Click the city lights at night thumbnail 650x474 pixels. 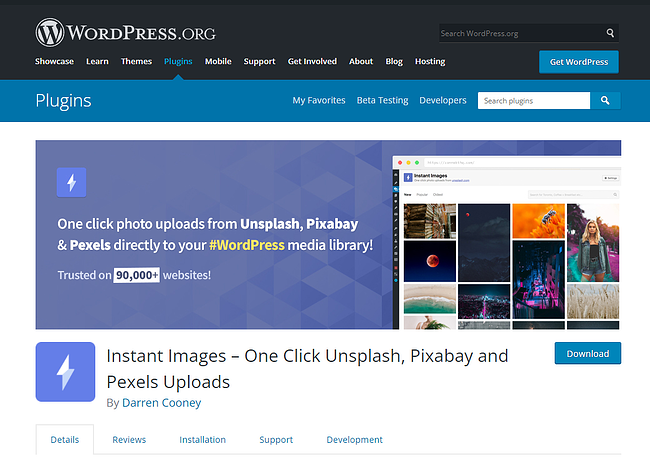tap(484, 301)
